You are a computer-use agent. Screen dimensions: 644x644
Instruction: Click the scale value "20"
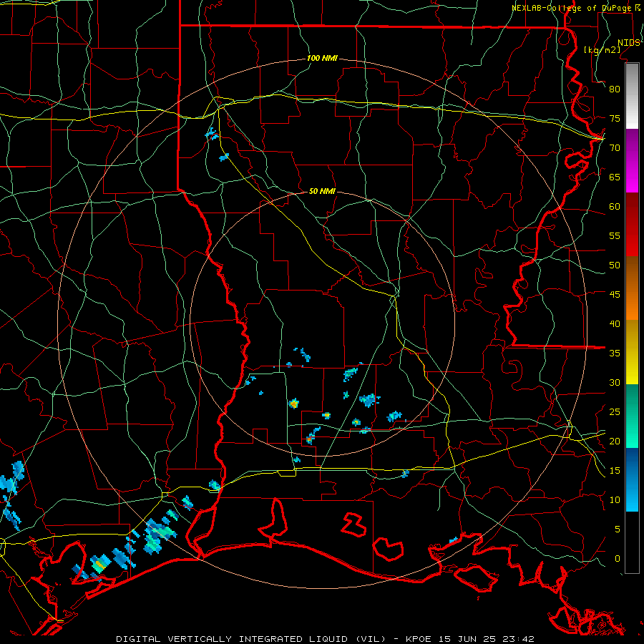pos(615,441)
